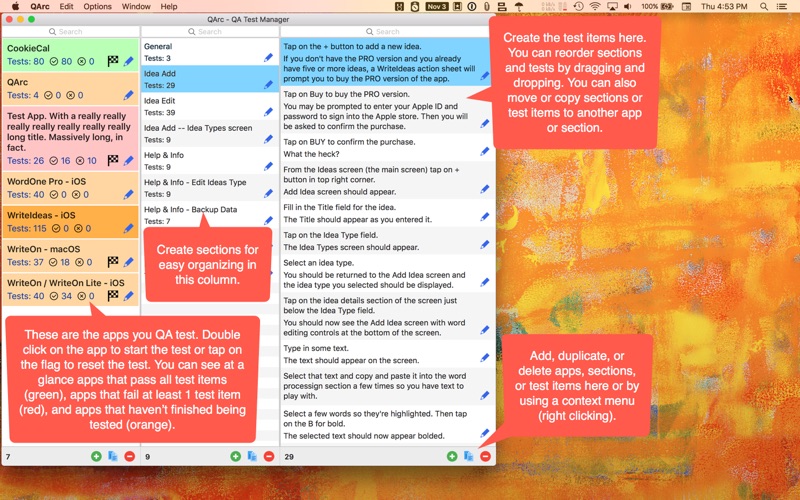
Task: Edit the Help & Info section pencil icon
Action: (268, 166)
